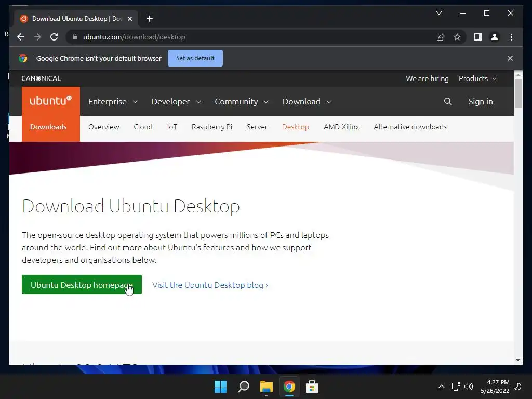Click the scrollbar down arrow
532x399 pixels.
pyautogui.click(x=518, y=360)
